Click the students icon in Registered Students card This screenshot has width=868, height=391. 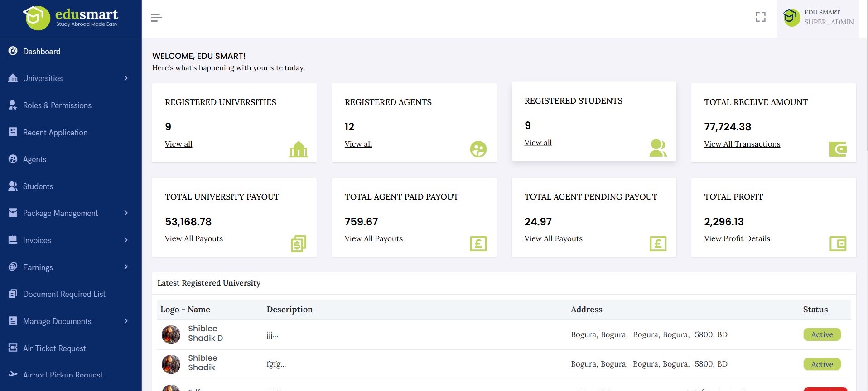(x=657, y=148)
